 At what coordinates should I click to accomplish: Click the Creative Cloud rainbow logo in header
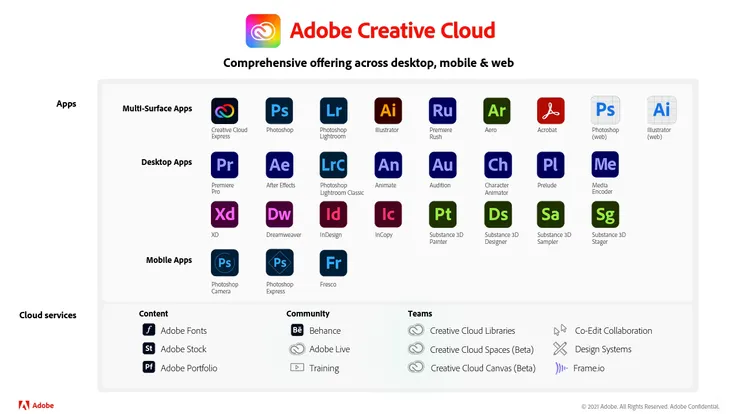(x=263, y=31)
